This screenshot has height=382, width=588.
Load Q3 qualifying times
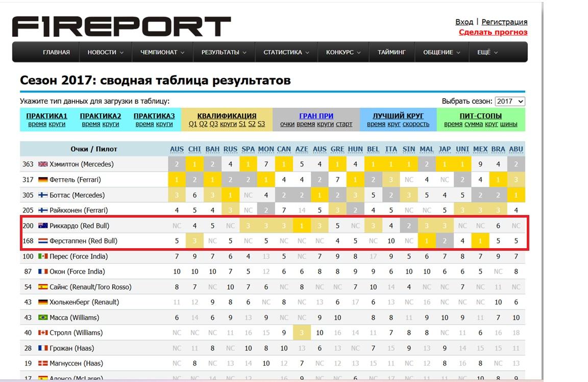214,124
